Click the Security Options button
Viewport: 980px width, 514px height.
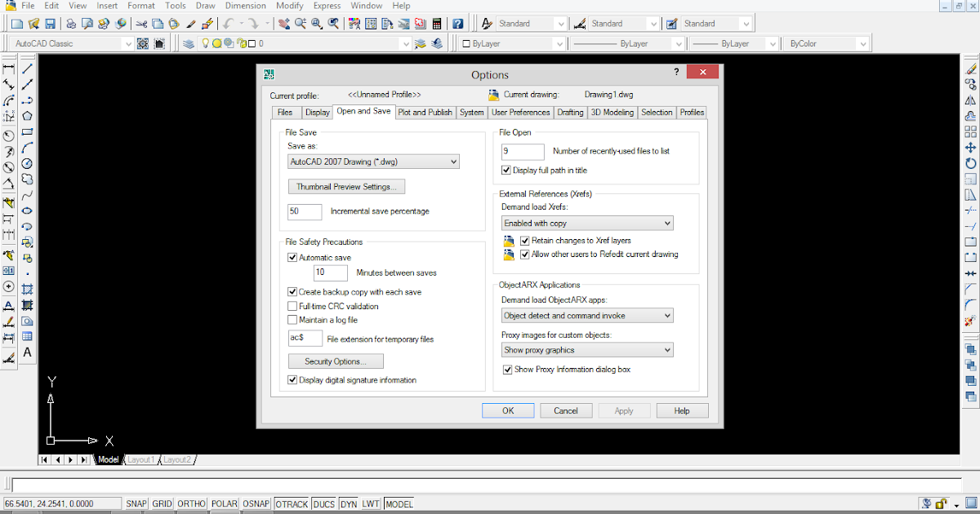click(x=336, y=361)
